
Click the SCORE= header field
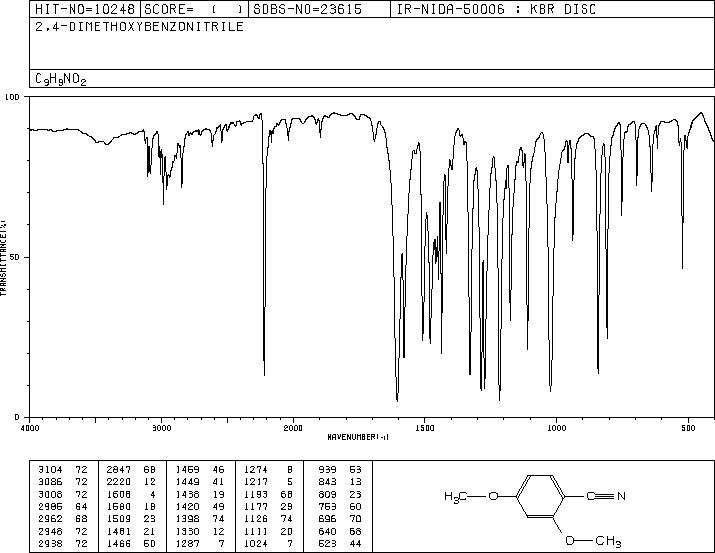click(194, 9)
